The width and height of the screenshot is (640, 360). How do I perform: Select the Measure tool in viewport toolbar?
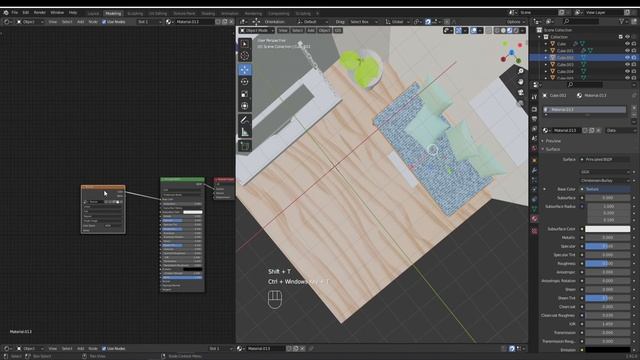(x=244, y=132)
